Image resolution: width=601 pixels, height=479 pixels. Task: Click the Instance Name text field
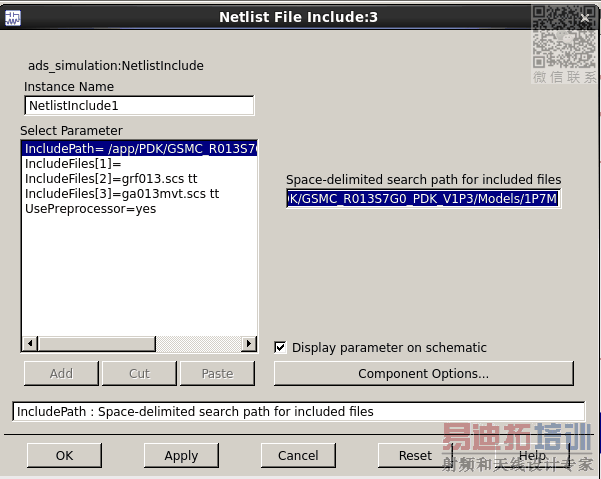coord(139,105)
